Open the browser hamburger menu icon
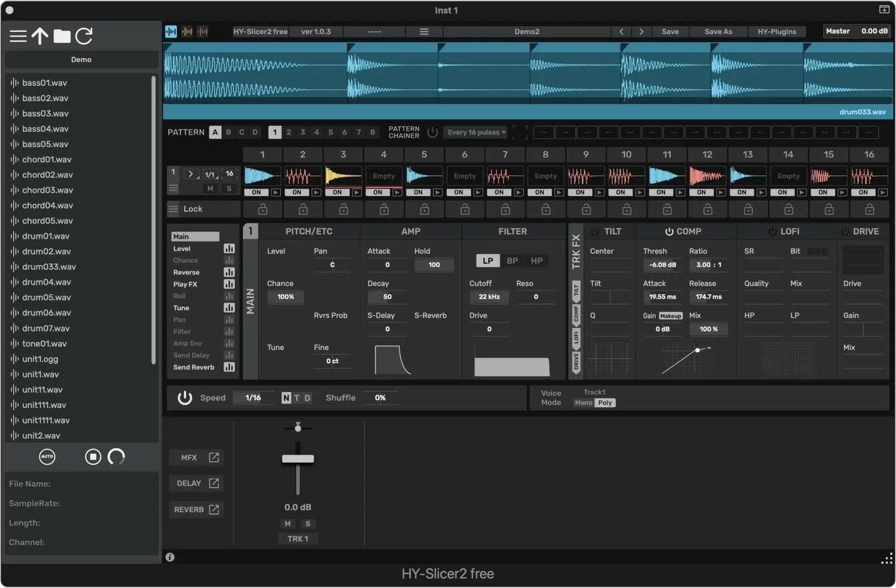 (18, 36)
